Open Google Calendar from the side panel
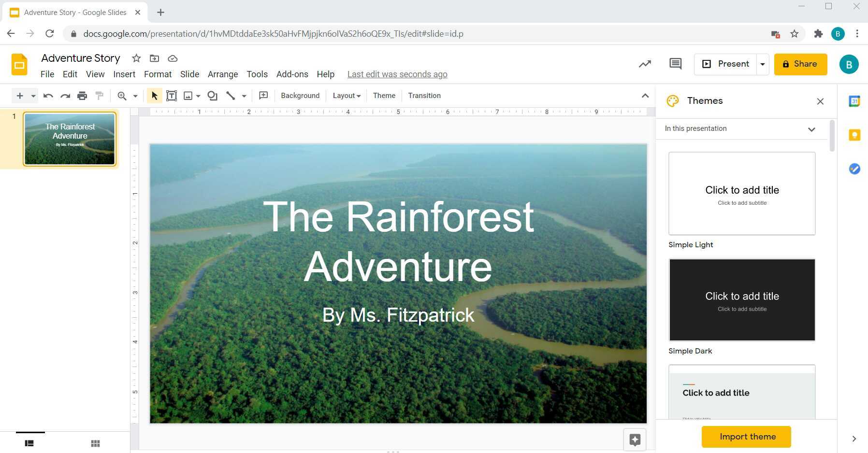Image resolution: width=868 pixels, height=453 pixels. pos(854,101)
